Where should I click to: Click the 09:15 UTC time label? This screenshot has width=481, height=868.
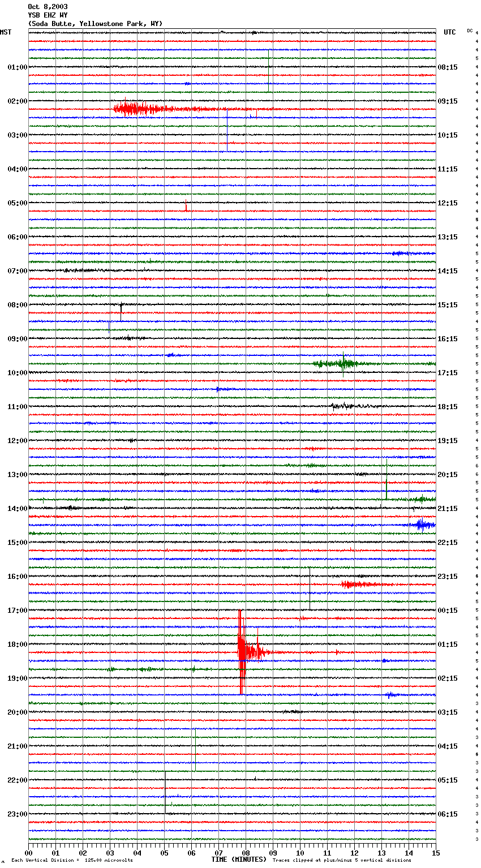pyautogui.click(x=448, y=101)
